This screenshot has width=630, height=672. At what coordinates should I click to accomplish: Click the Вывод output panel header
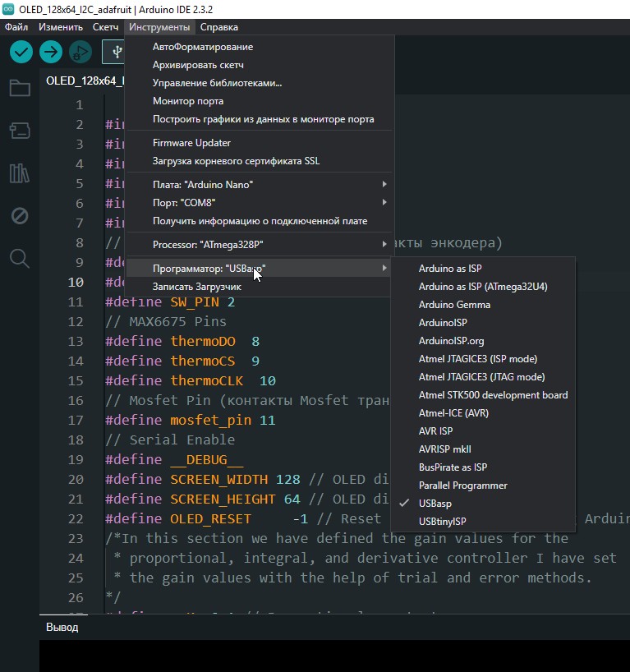tap(62, 628)
